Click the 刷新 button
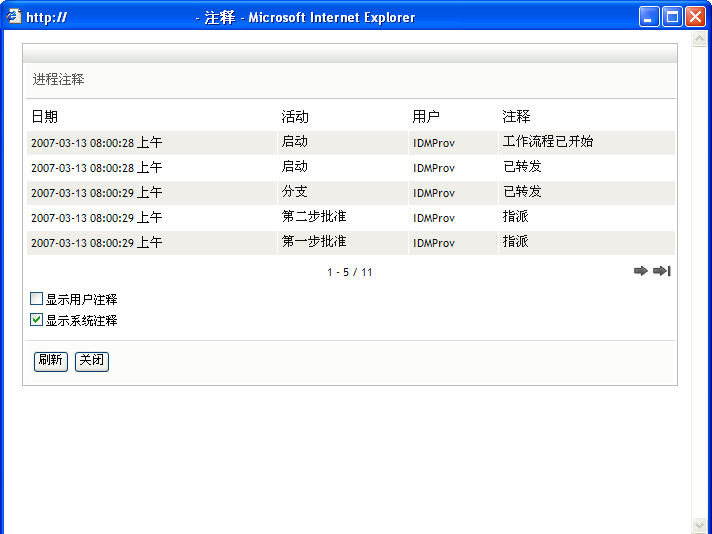 51,361
